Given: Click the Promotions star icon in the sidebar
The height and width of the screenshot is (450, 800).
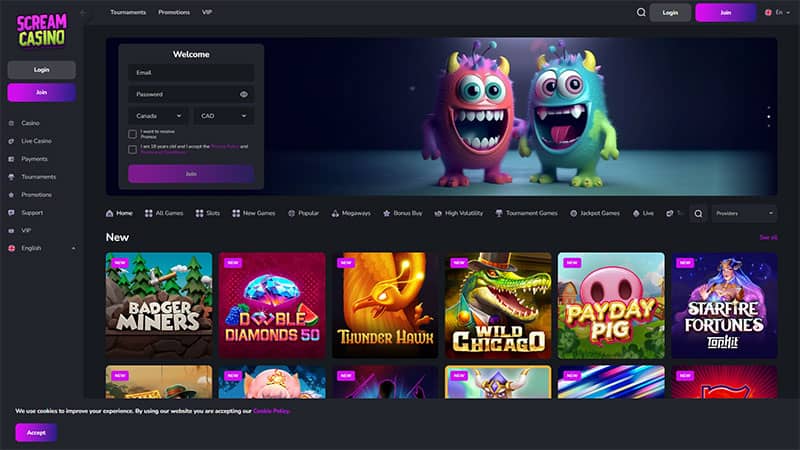Looking at the screenshot, I should pyautogui.click(x=11, y=194).
